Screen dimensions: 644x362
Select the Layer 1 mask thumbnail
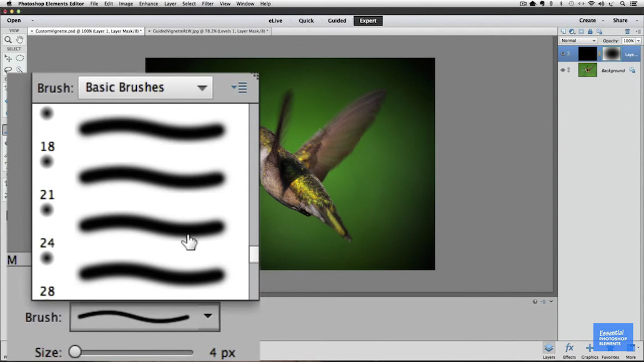612,54
